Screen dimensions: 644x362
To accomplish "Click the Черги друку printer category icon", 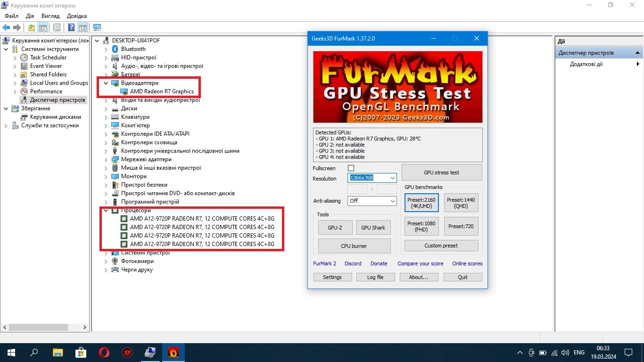I will [x=115, y=270].
